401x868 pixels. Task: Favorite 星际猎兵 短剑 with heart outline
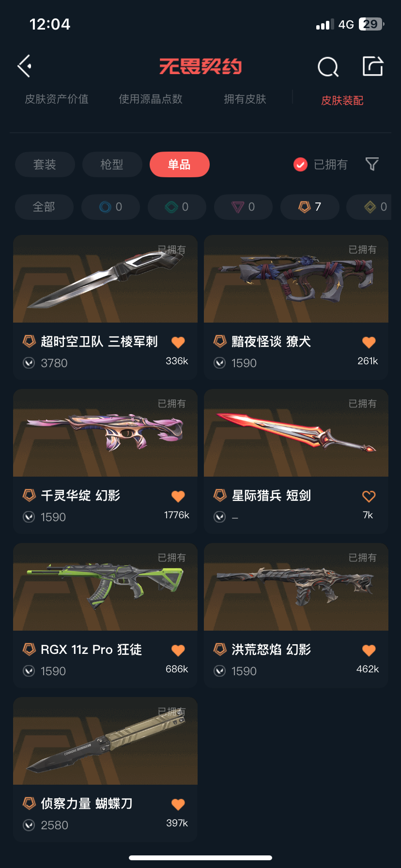point(369,496)
